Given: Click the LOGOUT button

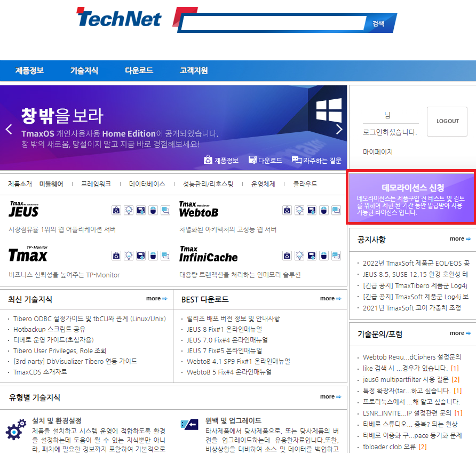Looking at the screenshot, I should pyautogui.click(x=447, y=122).
